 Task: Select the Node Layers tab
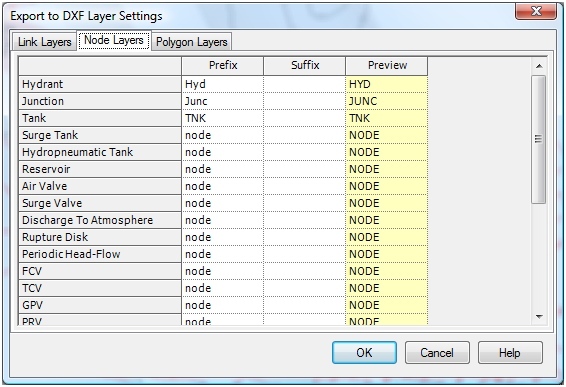pos(114,40)
